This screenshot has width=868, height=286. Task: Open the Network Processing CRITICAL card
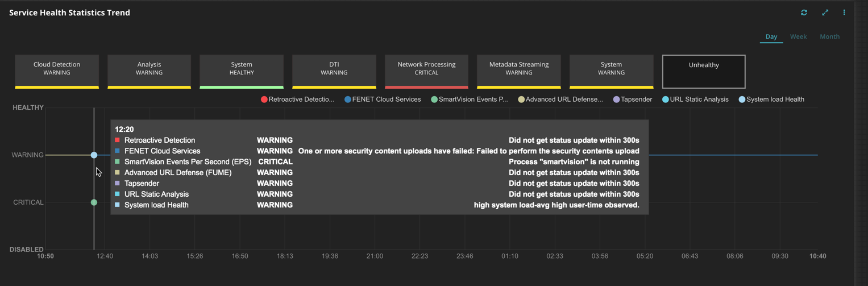(x=426, y=72)
